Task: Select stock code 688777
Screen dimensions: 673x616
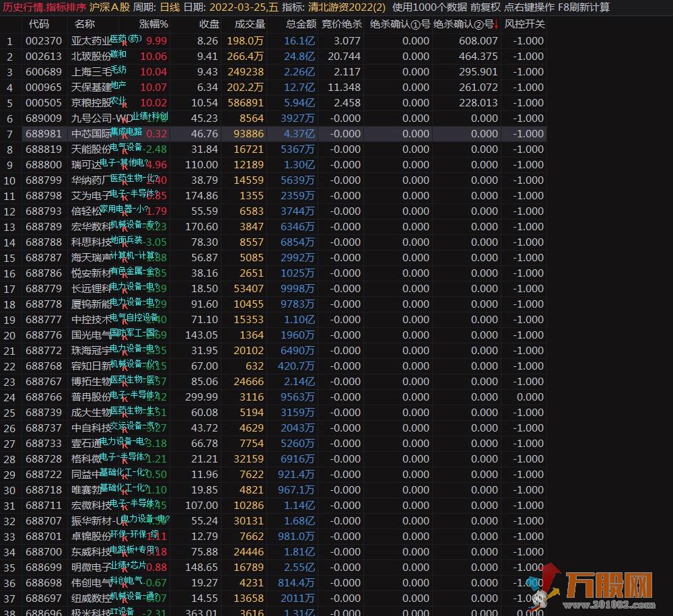Action: coord(44,319)
